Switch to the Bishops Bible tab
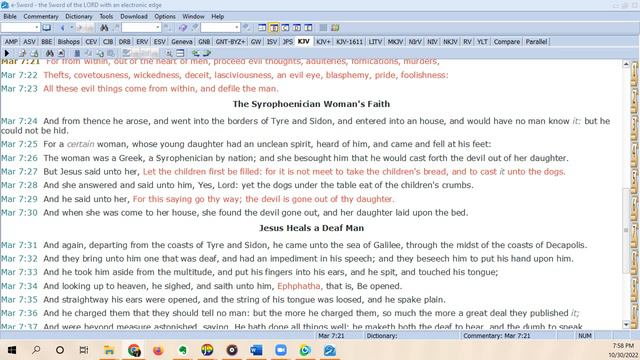The width and height of the screenshot is (640, 360). tap(69, 42)
